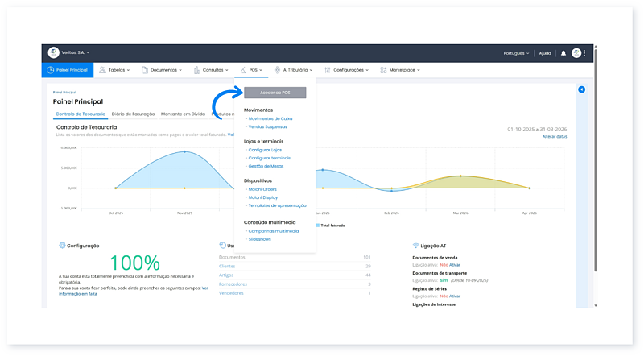Open the Movimentos de Caixa link

tap(270, 118)
